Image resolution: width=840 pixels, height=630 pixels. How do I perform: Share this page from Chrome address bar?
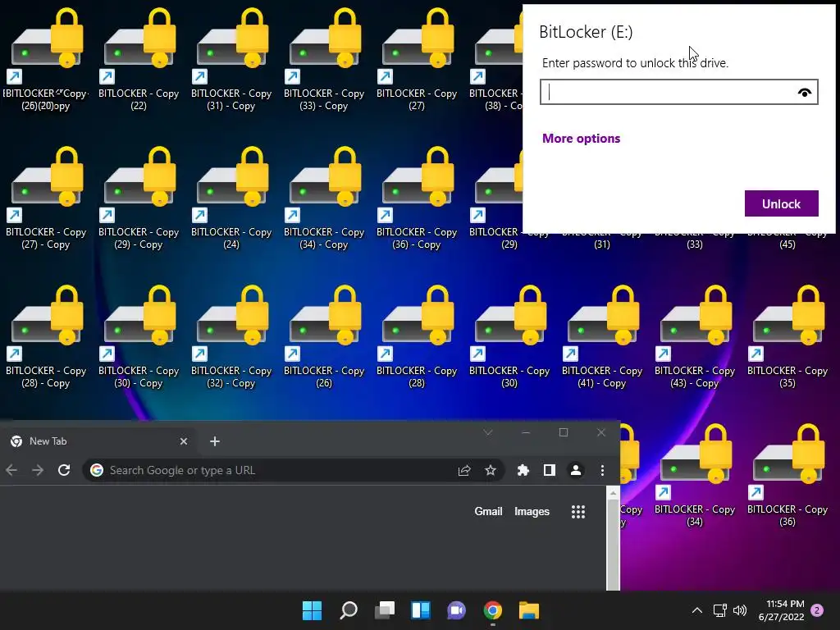pyautogui.click(x=464, y=470)
